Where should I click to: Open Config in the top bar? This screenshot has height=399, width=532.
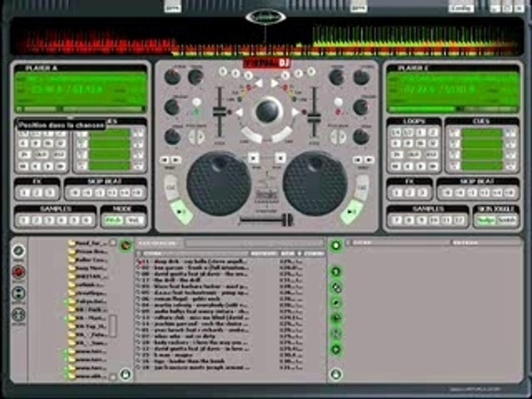tap(462, 7)
